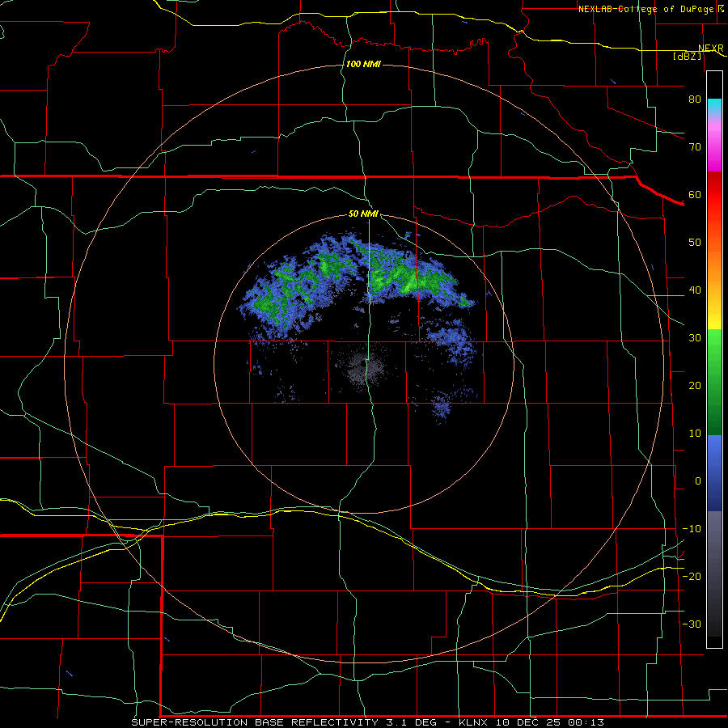The height and width of the screenshot is (728, 728).
Task: Click the -10 dBZ scale value
Action: (x=692, y=529)
